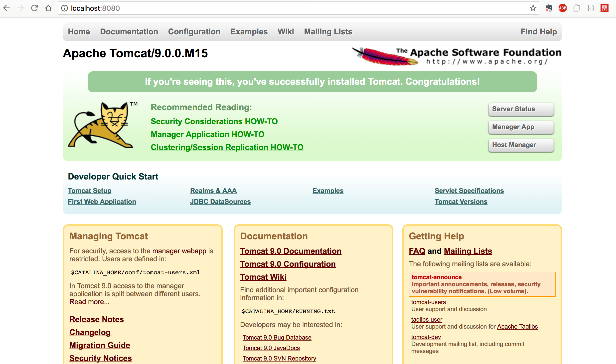Open the tomcat-users mailing list link

(x=429, y=302)
